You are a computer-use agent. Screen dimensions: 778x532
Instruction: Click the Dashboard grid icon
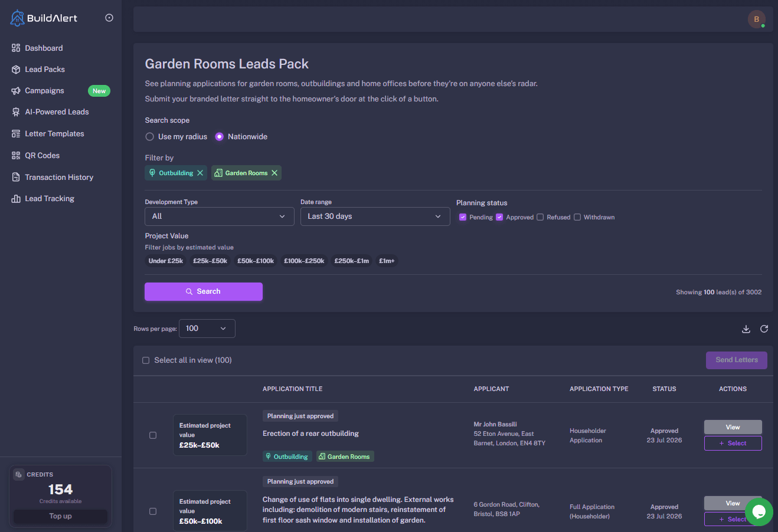point(16,48)
